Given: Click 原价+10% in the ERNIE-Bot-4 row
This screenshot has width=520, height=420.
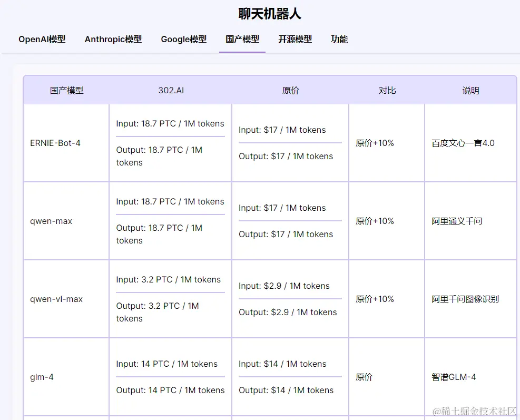Looking at the screenshot, I should tap(375, 143).
